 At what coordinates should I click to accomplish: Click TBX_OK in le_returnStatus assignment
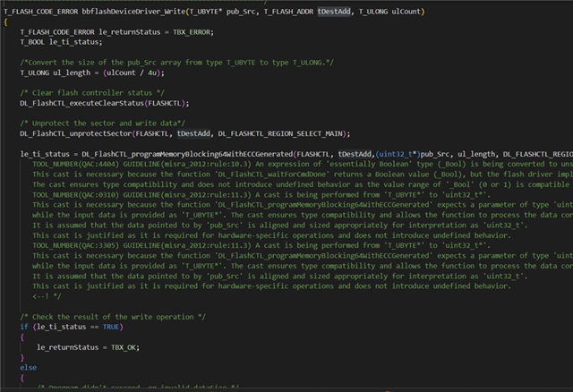point(124,347)
